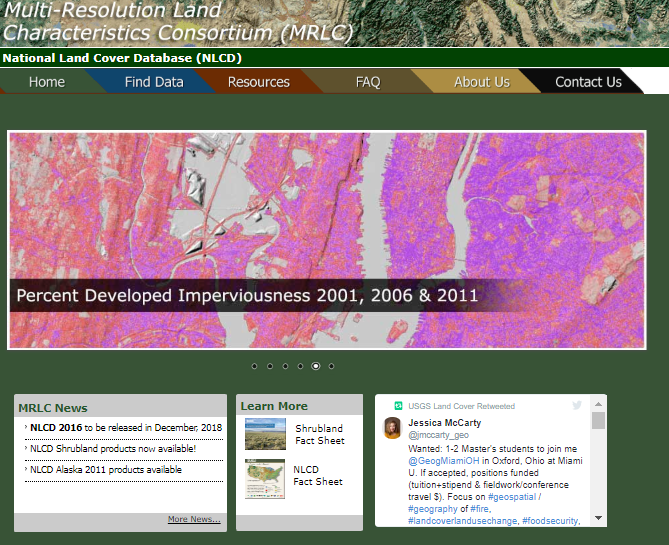Open NLCD Shrubland products now available news
669x545 pixels.
click(113, 449)
